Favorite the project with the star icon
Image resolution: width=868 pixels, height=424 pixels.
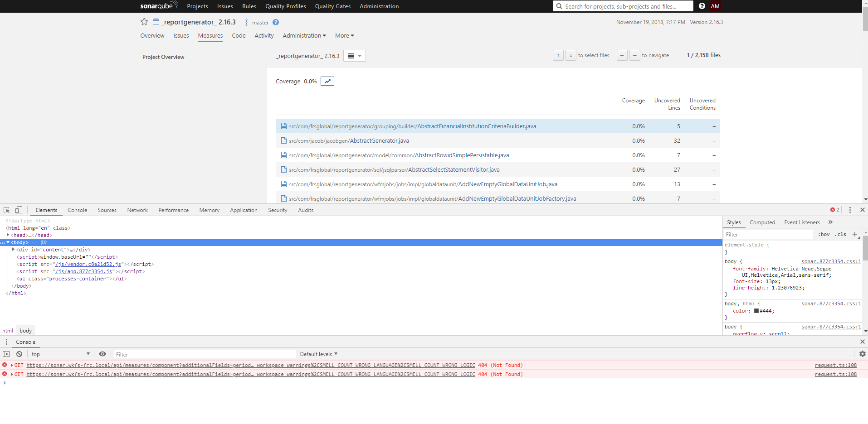click(x=144, y=22)
